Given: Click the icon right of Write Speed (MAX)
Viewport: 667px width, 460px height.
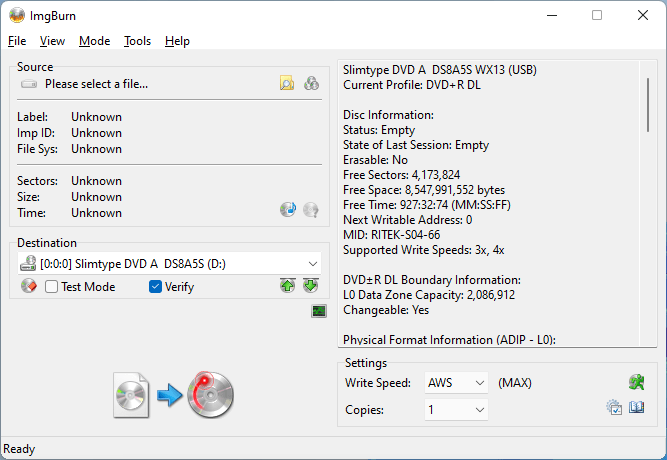Looking at the screenshot, I should pos(636,382).
